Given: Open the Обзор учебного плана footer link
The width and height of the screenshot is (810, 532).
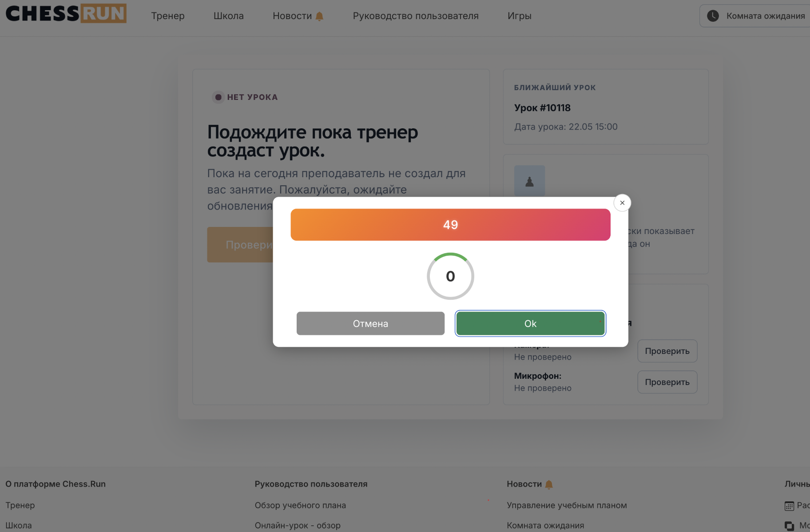Looking at the screenshot, I should click(x=300, y=505).
